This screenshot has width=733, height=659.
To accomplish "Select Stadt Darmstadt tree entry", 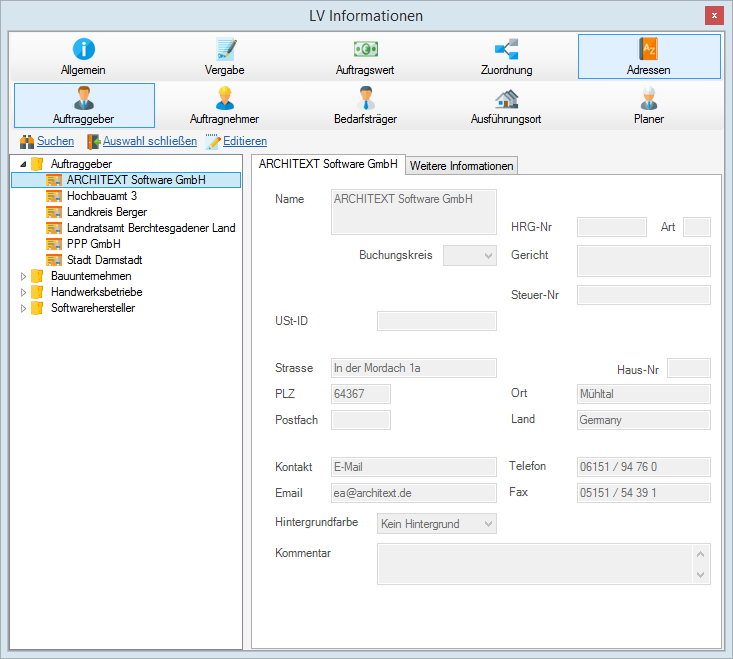I will (x=105, y=260).
